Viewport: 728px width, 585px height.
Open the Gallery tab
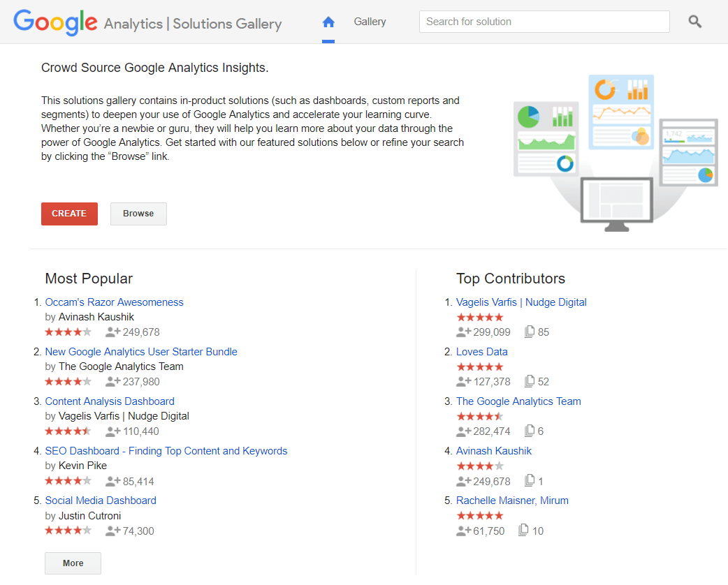click(370, 22)
